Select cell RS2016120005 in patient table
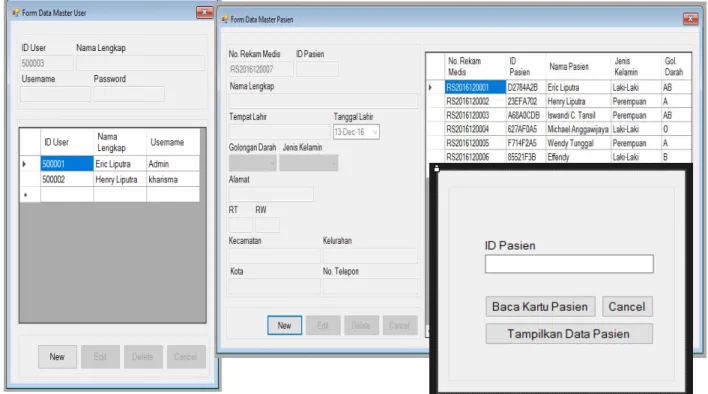Image resolution: width=708 pixels, height=394 pixels. pyautogui.click(x=475, y=143)
